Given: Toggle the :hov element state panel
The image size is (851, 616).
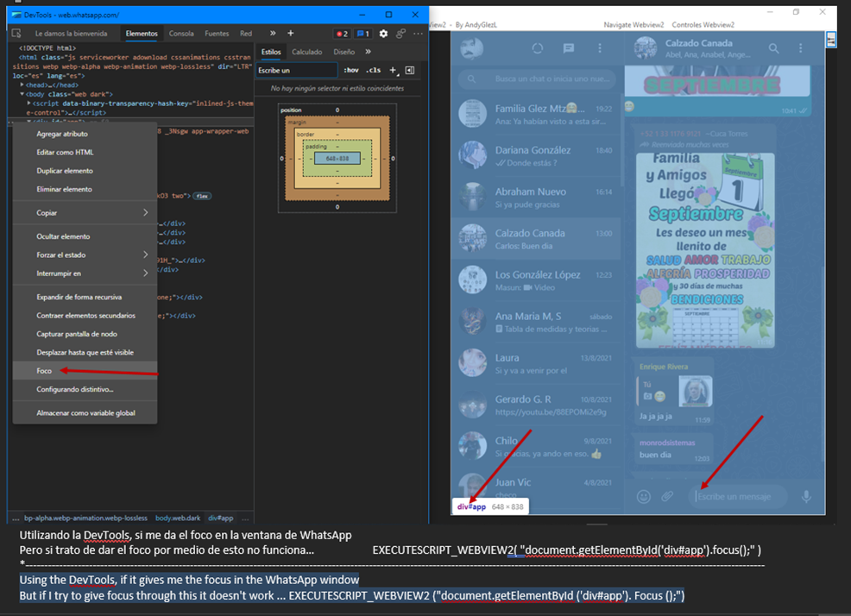Looking at the screenshot, I should coord(351,70).
